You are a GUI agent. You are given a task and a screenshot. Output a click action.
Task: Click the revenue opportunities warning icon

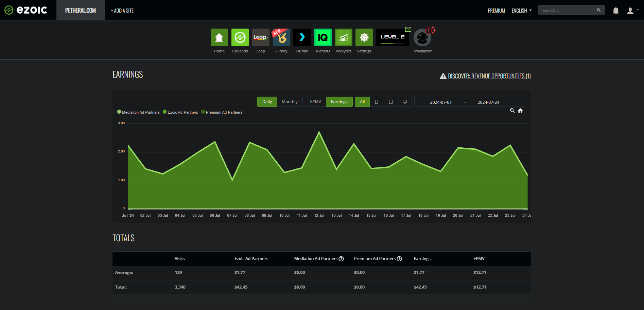click(443, 76)
